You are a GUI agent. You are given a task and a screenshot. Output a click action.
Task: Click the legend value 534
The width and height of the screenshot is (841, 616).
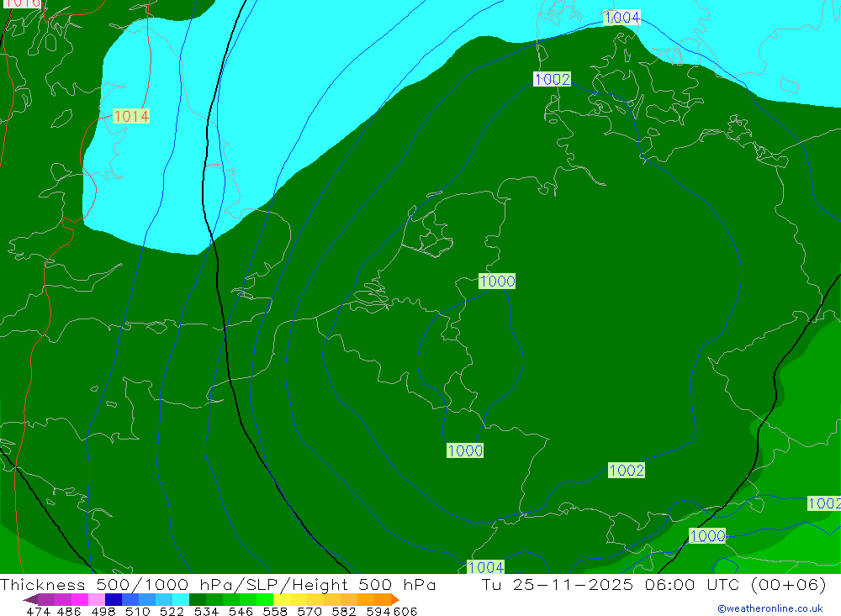click(x=206, y=611)
